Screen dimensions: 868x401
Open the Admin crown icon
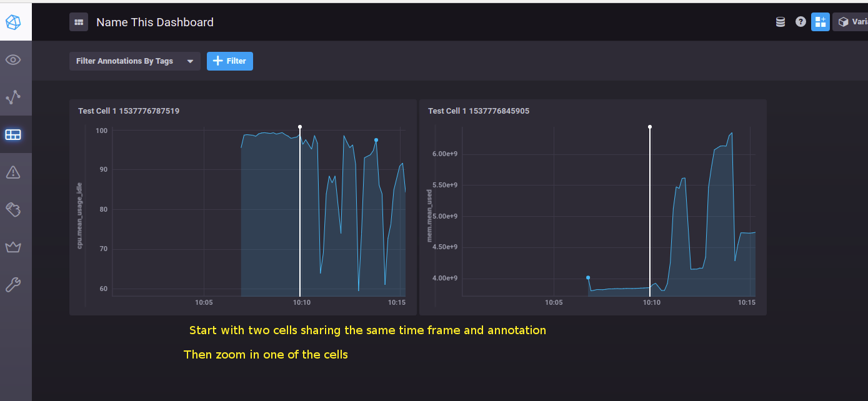click(x=15, y=247)
